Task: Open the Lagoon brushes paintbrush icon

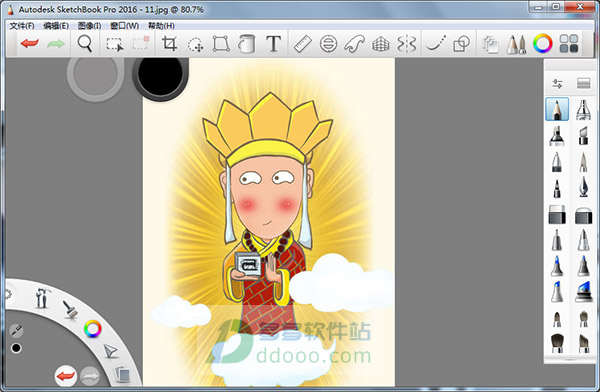Action: (70, 309)
